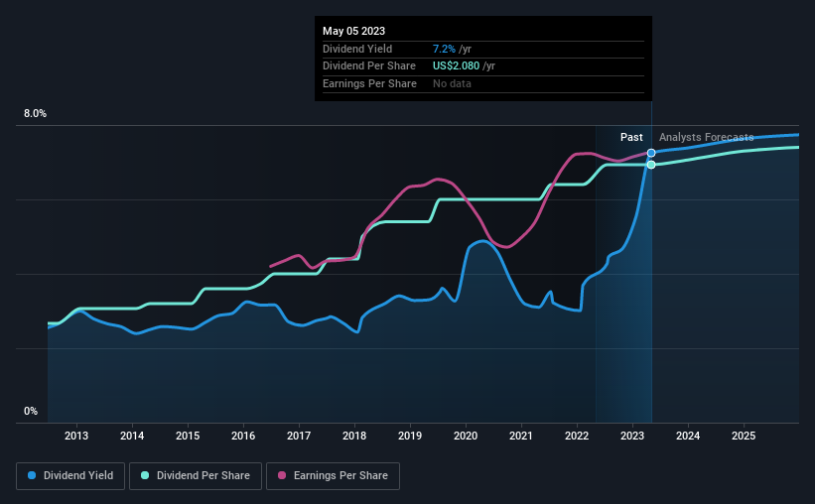Click the 2016 x-axis label
The width and height of the screenshot is (815, 504).
click(x=243, y=436)
